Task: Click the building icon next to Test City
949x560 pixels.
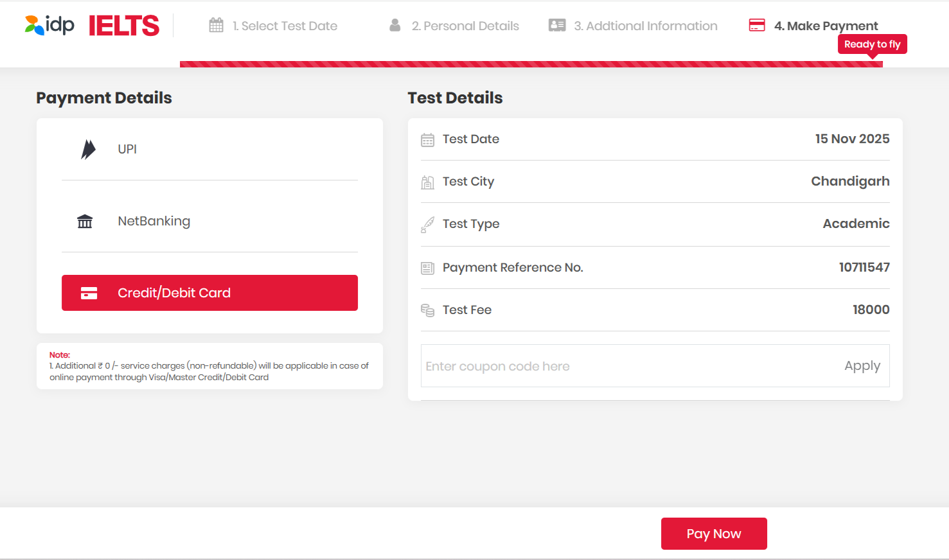Action: (427, 181)
